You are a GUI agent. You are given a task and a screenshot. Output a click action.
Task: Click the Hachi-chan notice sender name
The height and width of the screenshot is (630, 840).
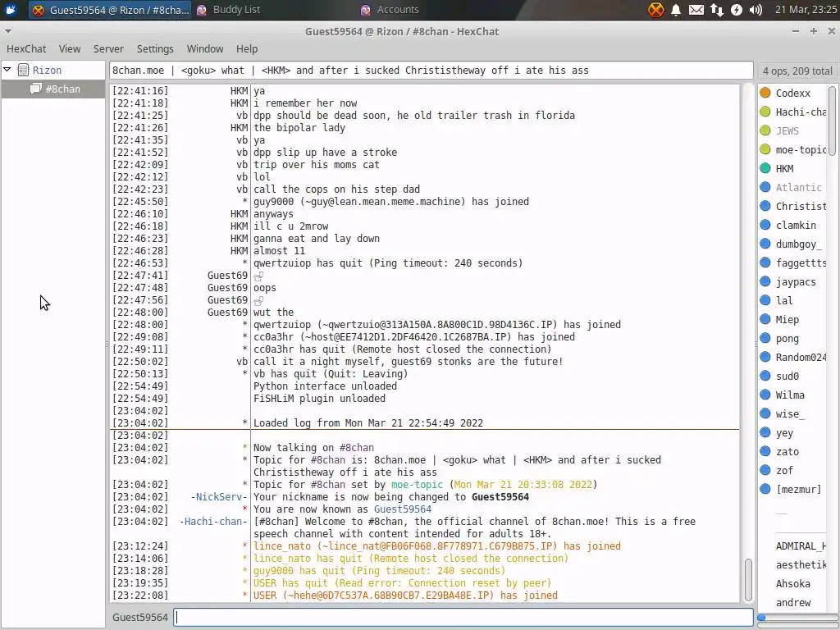[x=213, y=521]
